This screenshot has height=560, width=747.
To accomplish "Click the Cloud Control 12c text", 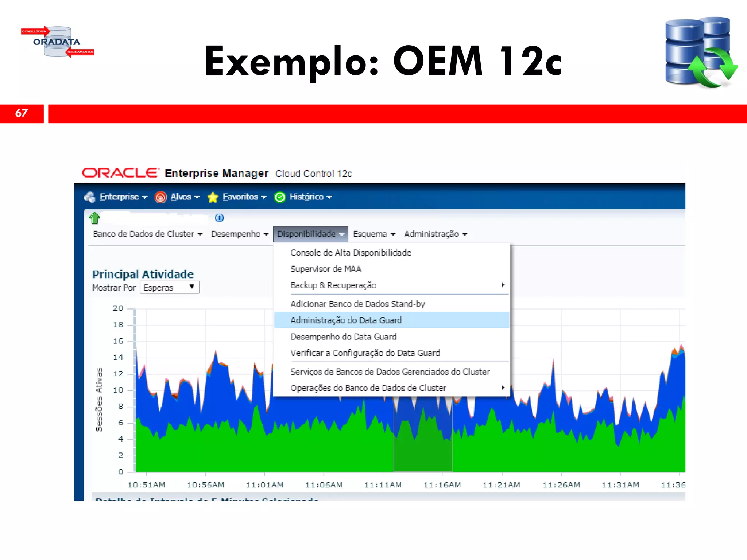I will click(x=313, y=174).
